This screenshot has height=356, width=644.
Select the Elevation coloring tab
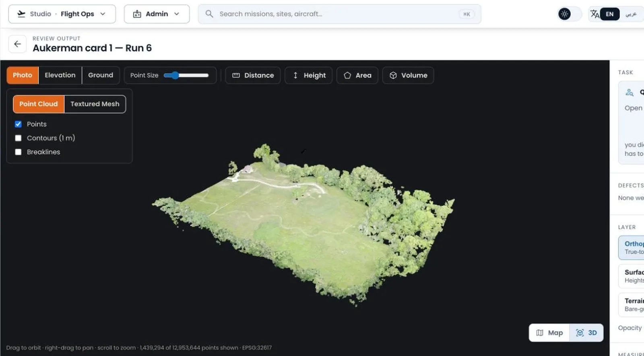(60, 75)
